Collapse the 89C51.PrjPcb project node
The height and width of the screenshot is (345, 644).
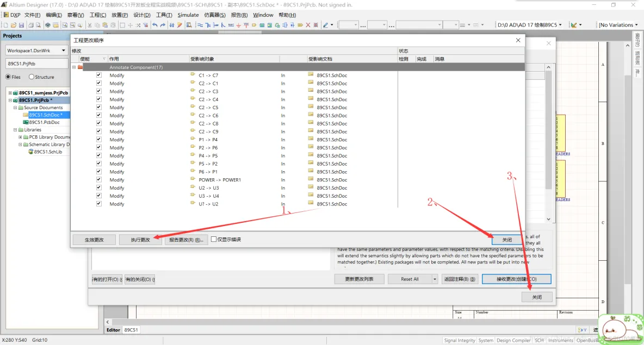point(10,100)
